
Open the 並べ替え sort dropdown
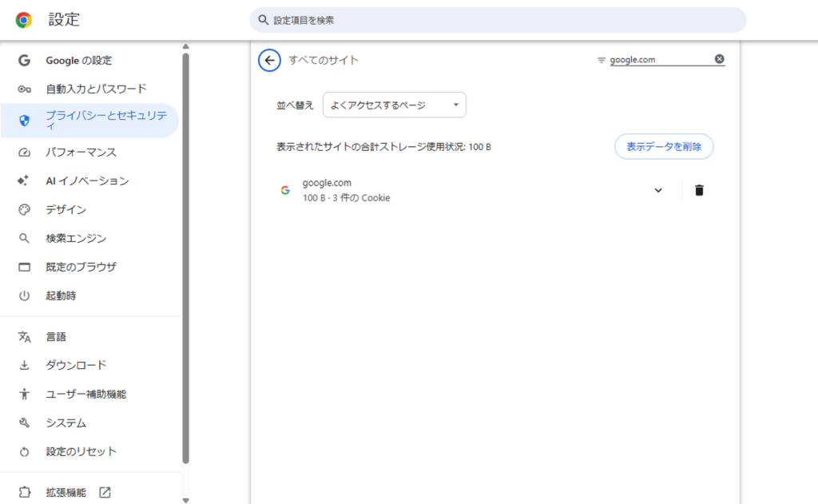click(x=395, y=105)
